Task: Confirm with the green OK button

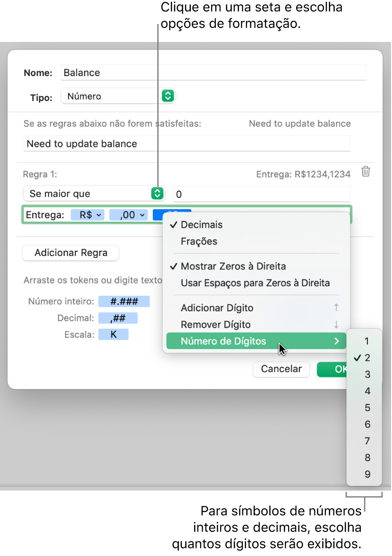Action: pos(332,369)
